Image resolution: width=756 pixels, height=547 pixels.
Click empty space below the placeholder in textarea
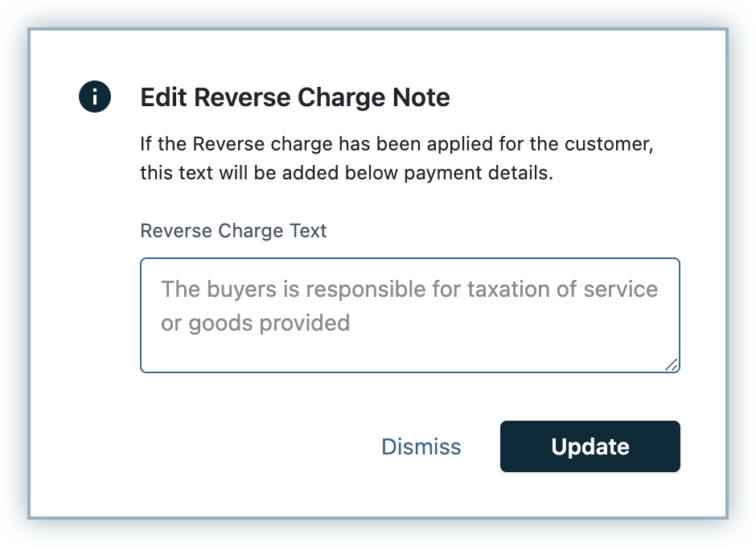pyautogui.click(x=402, y=352)
